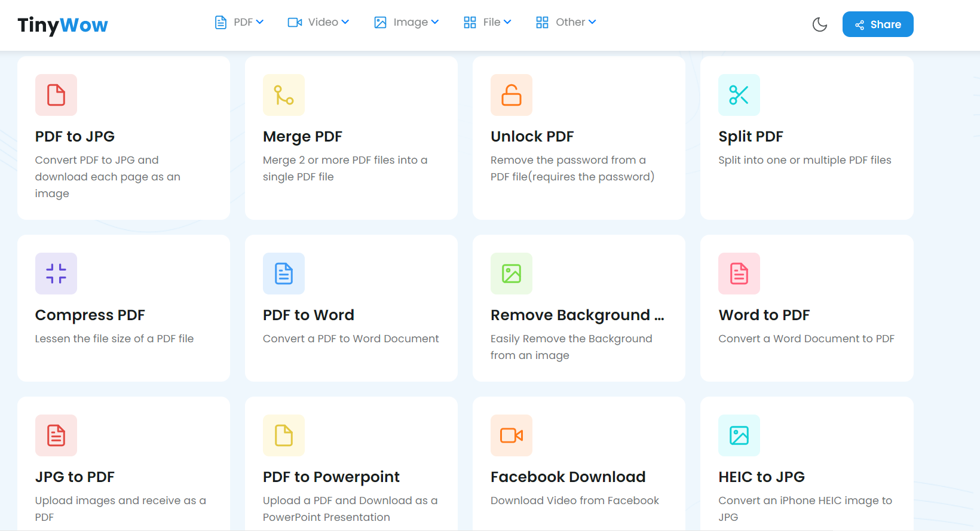The height and width of the screenshot is (531, 980).
Task: Expand the PDF menu chevron
Action: [x=260, y=22]
